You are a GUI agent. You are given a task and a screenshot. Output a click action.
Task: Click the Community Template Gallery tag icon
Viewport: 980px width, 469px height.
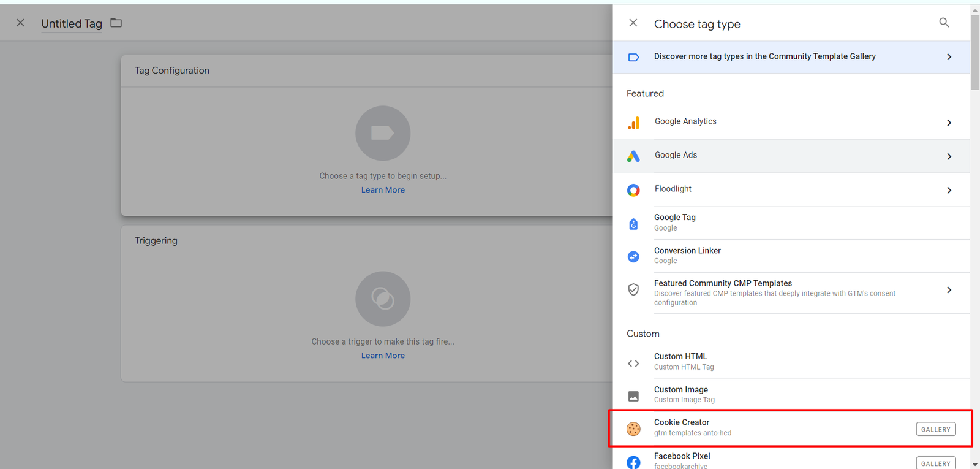pos(633,57)
